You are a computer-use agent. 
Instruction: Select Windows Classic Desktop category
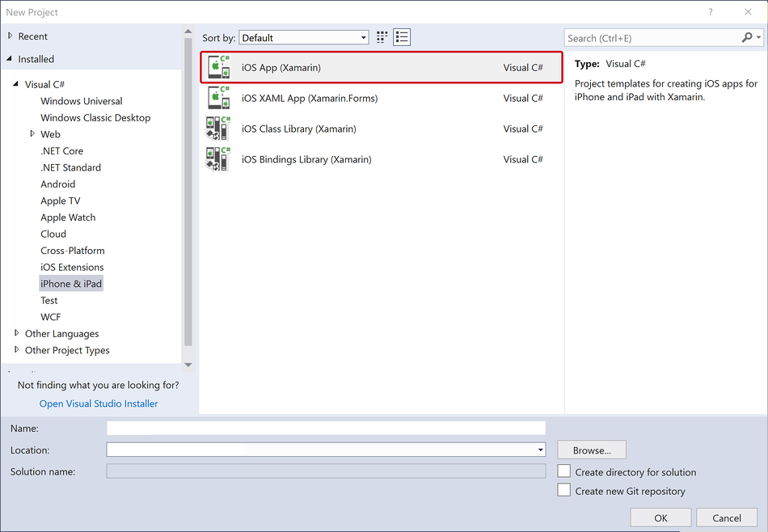95,117
